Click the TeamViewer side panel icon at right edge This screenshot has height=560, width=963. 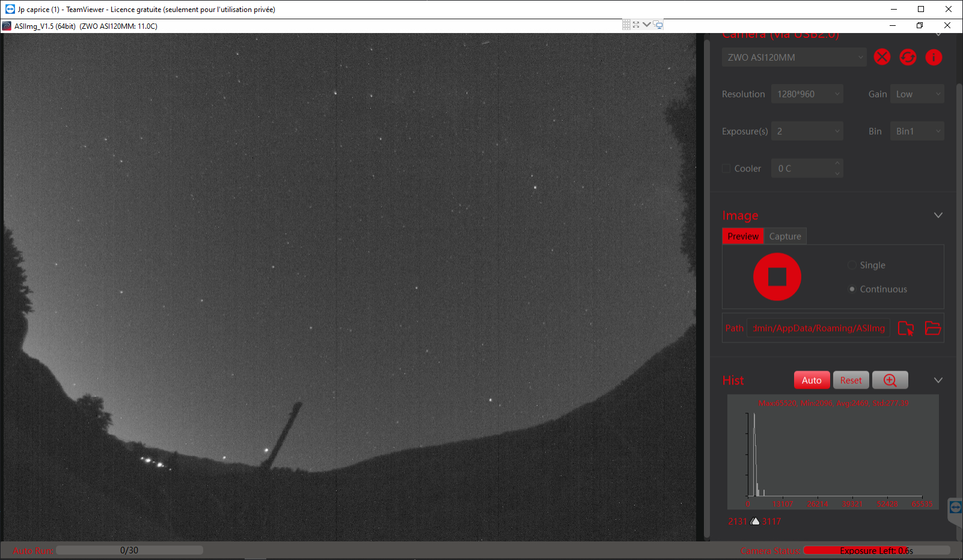click(x=955, y=507)
